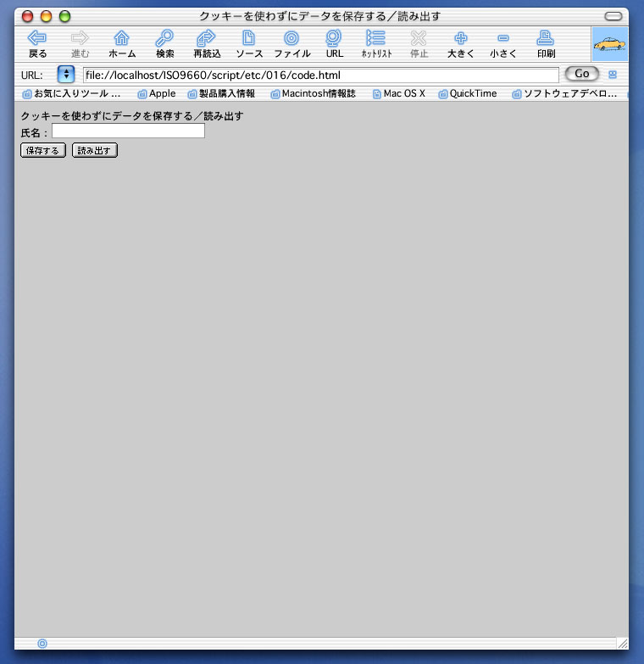Go to home page via ホーム icon
The height and width of the screenshot is (664, 644).
click(122, 42)
